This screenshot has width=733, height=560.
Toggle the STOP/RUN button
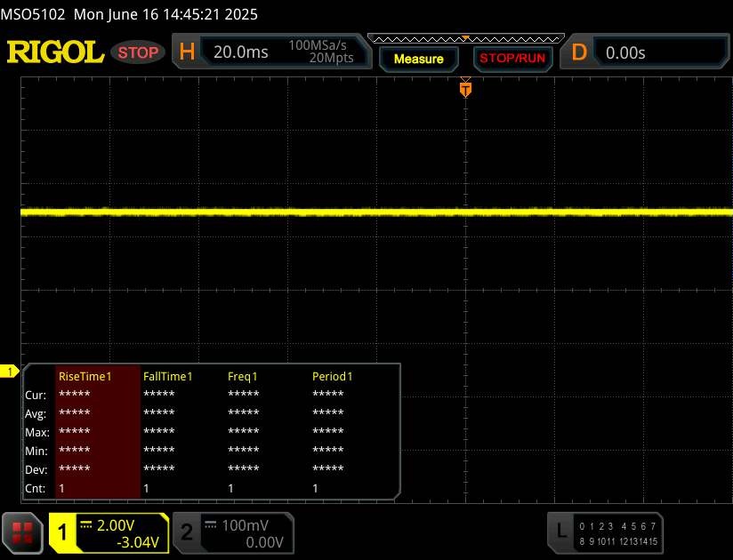[512, 59]
